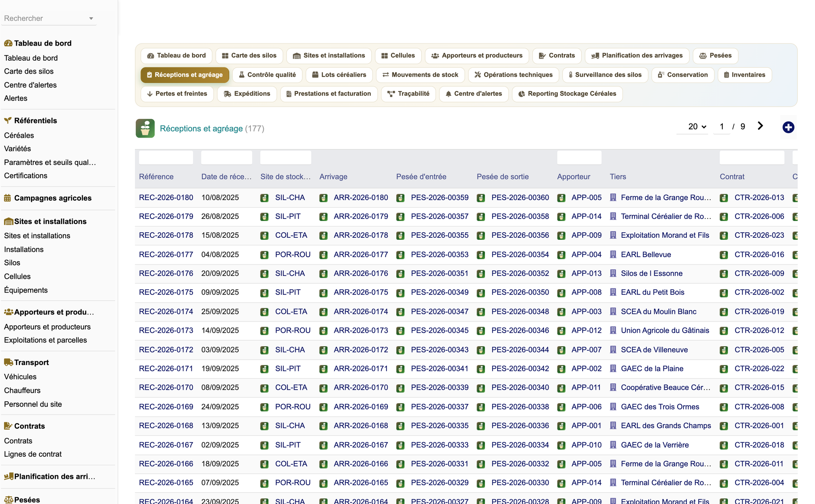The width and height of the screenshot is (815, 504).
Task: Click Contrats signature icon in sidebar
Action: 8,426
